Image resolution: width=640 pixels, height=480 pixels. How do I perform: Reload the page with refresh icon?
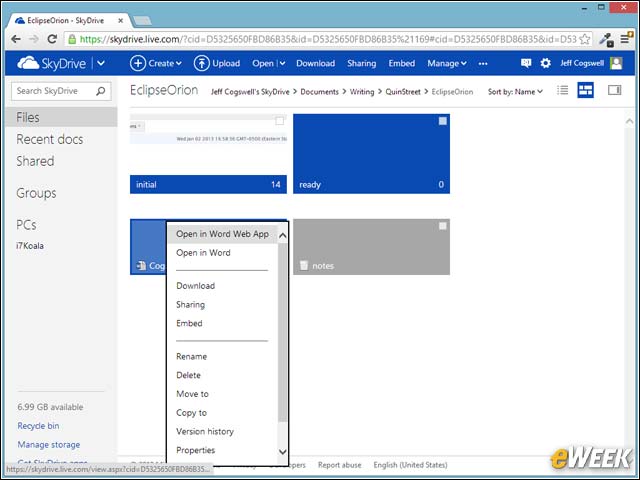click(x=52, y=39)
